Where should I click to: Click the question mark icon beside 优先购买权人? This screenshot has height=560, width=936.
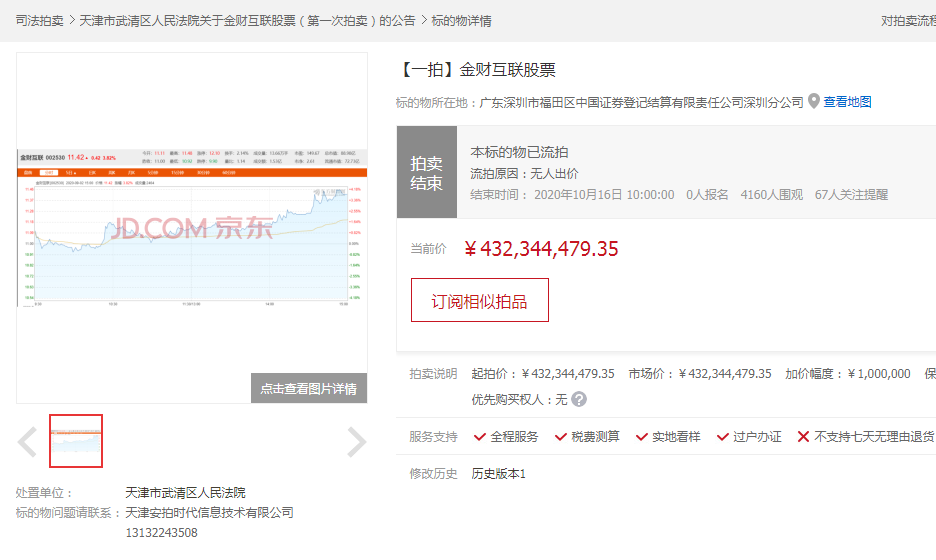click(579, 399)
